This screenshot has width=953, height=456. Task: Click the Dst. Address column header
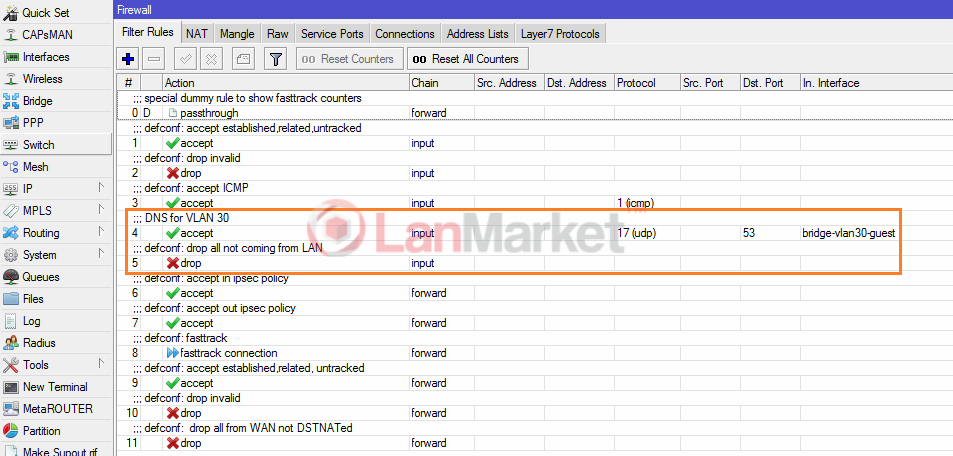[x=579, y=83]
